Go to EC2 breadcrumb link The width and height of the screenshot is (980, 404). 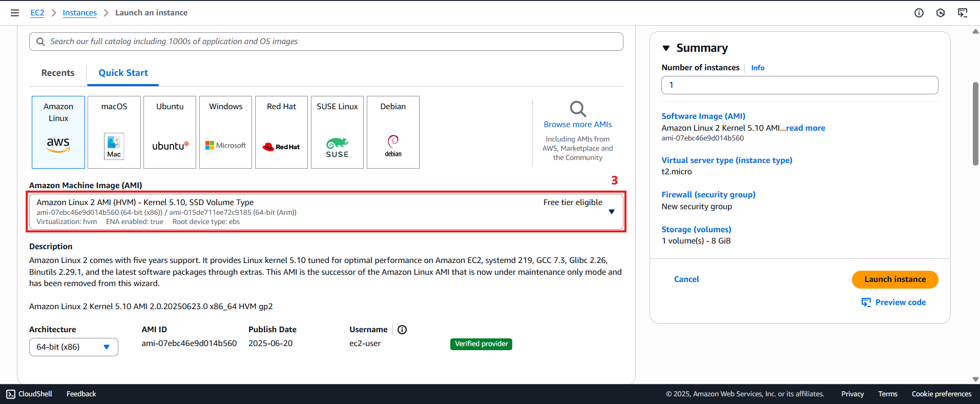pyautogui.click(x=37, y=13)
